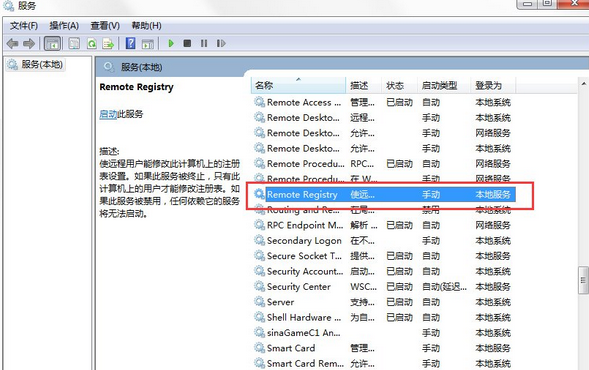The height and width of the screenshot is (370, 589).
Task: Click 已启动 status of Server row
Action: coord(399,302)
